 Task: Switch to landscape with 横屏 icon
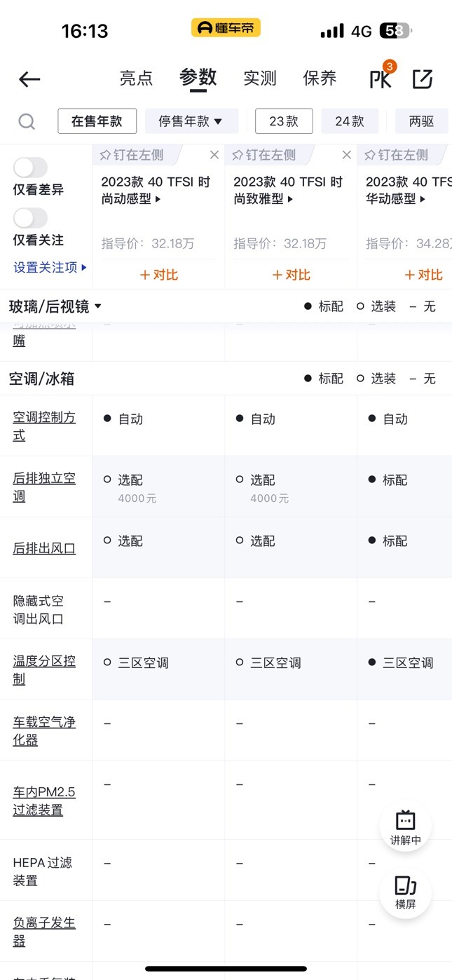405,892
